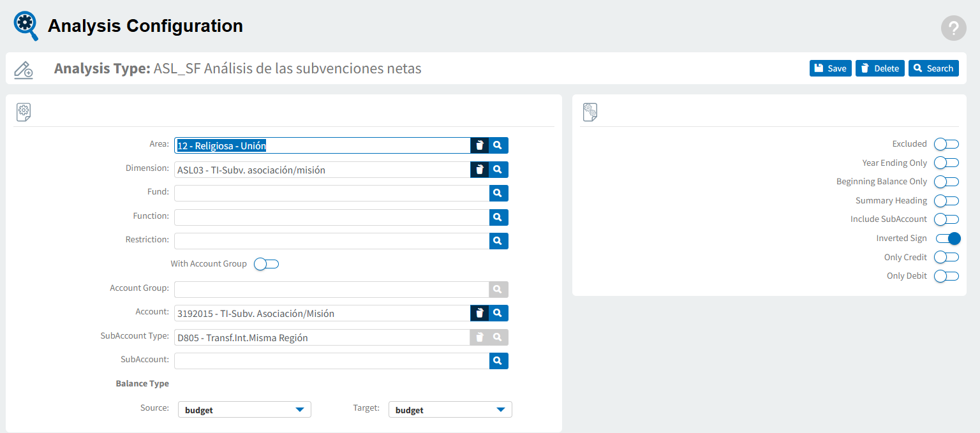The height and width of the screenshot is (433, 980).
Task: Click the Restriction input field
Action: pyautogui.click(x=332, y=241)
